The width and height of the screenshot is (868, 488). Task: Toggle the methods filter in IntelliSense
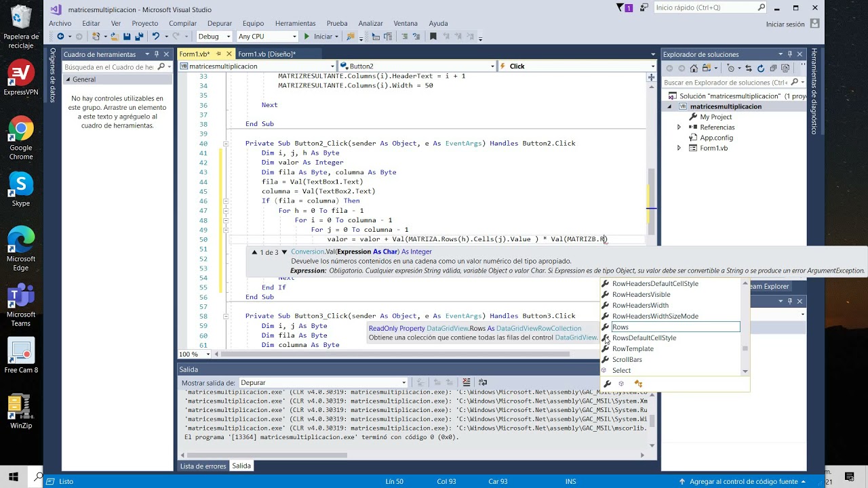622,384
